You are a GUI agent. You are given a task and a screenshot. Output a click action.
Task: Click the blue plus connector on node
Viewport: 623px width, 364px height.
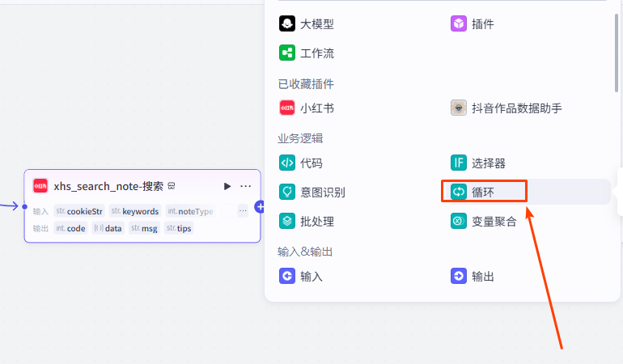pyautogui.click(x=260, y=207)
